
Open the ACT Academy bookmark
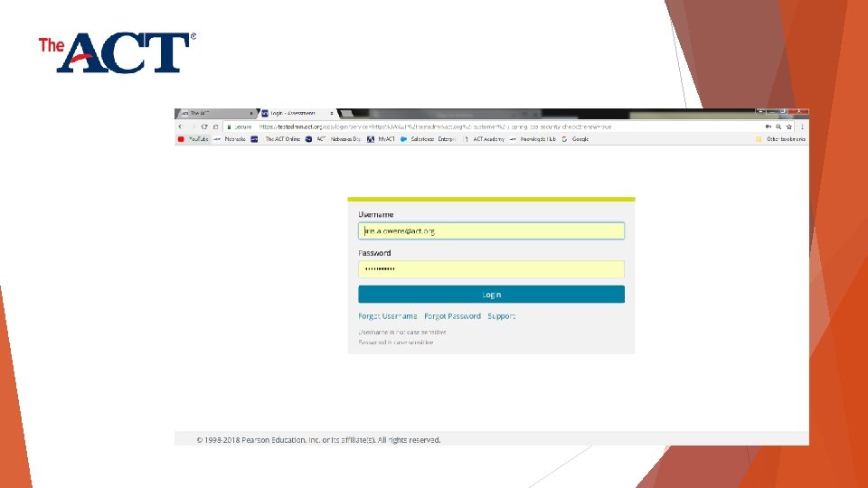483,139
